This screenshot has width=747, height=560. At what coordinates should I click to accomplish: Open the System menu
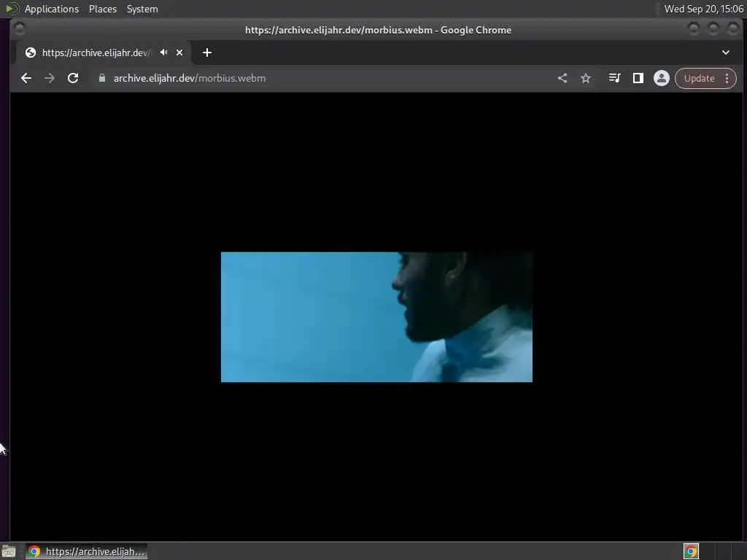(142, 9)
